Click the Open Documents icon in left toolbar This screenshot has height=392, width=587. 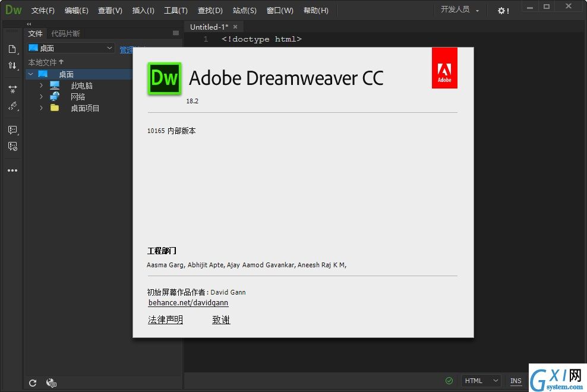tap(12, 49)
